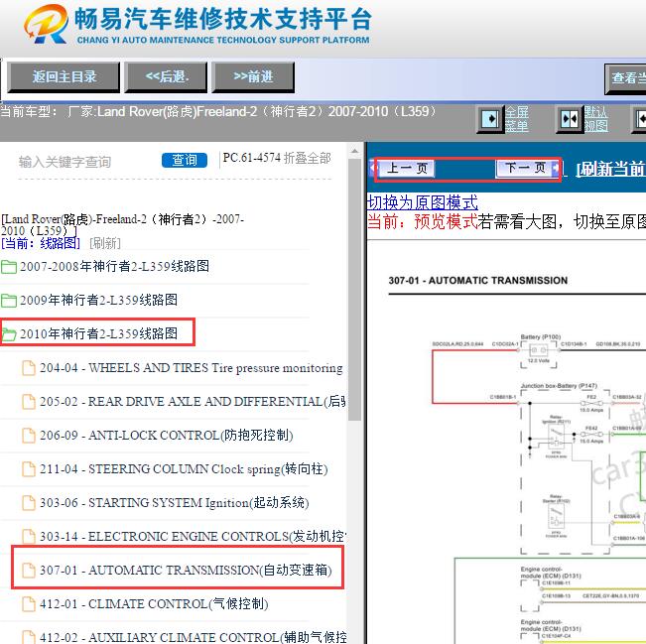Open 307-01 AUTOMATIC TRANSMISSION document
646x644 pixels.
[x=186, y=571]
